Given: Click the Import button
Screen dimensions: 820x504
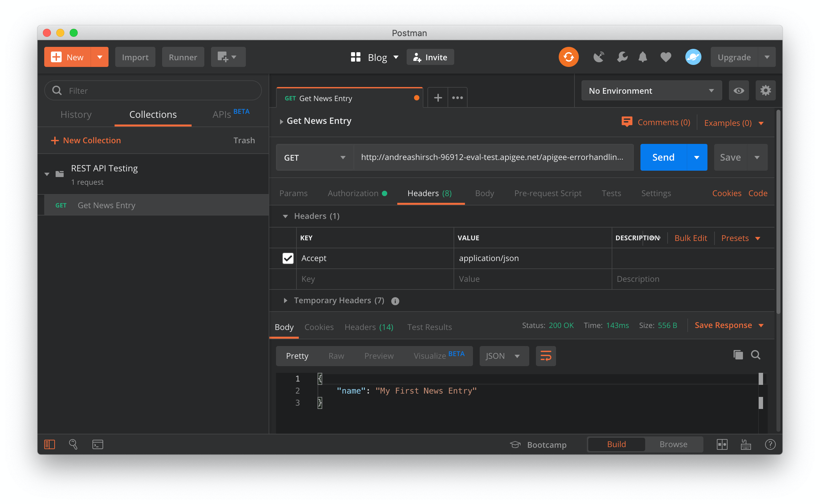Looking at the screenshot, I should (135, 57).
